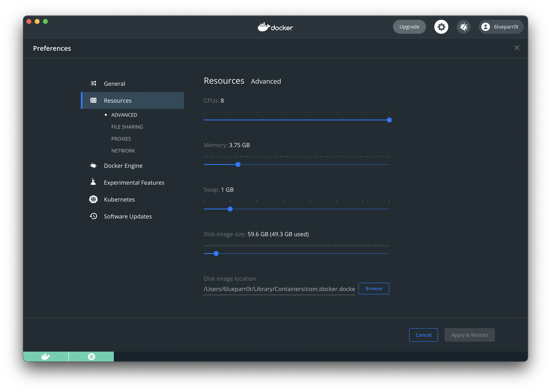This screenshot has height=392, width=551.
Task: Click the Experimental Features flask icon
Action: click(x=93, y=182)
